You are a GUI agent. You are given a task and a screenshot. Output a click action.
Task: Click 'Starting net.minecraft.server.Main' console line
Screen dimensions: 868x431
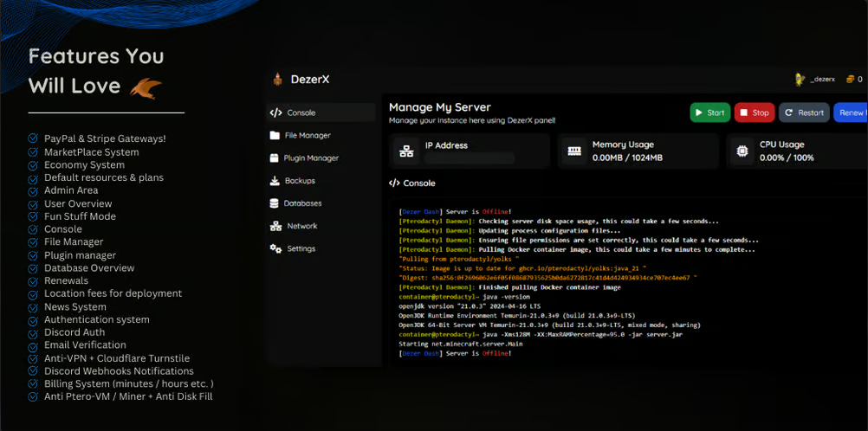(461, 344)
